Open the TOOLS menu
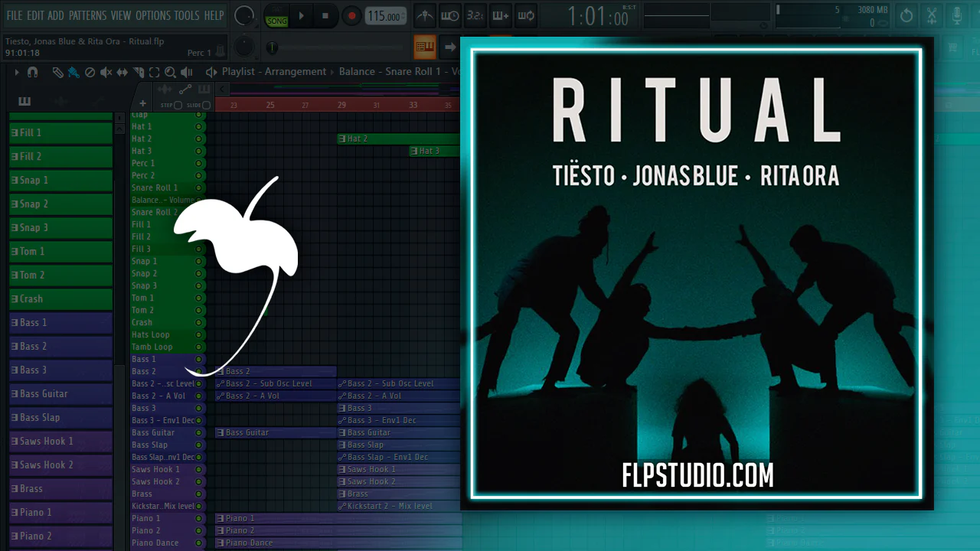 pos(187,15)
